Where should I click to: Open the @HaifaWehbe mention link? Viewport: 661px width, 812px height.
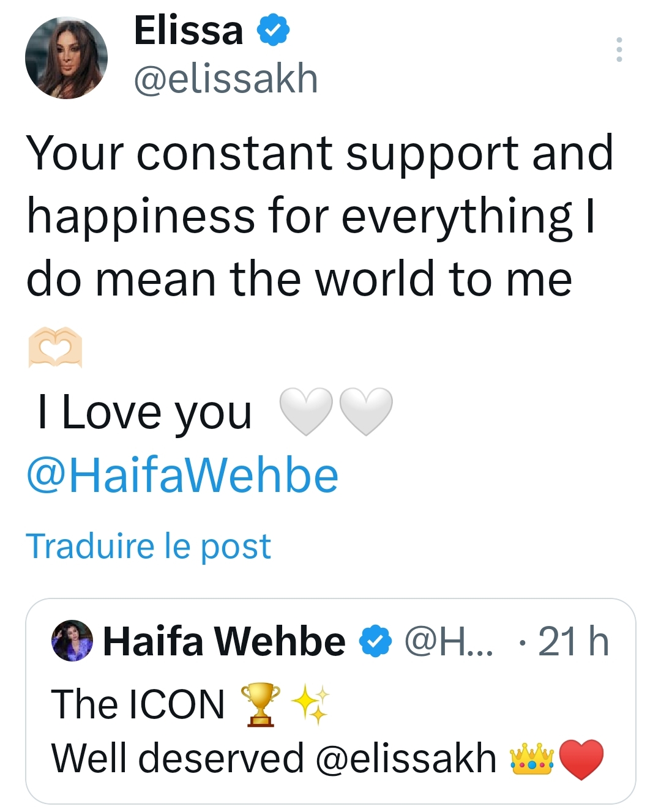pyautogui.click(x=182, y=475)
